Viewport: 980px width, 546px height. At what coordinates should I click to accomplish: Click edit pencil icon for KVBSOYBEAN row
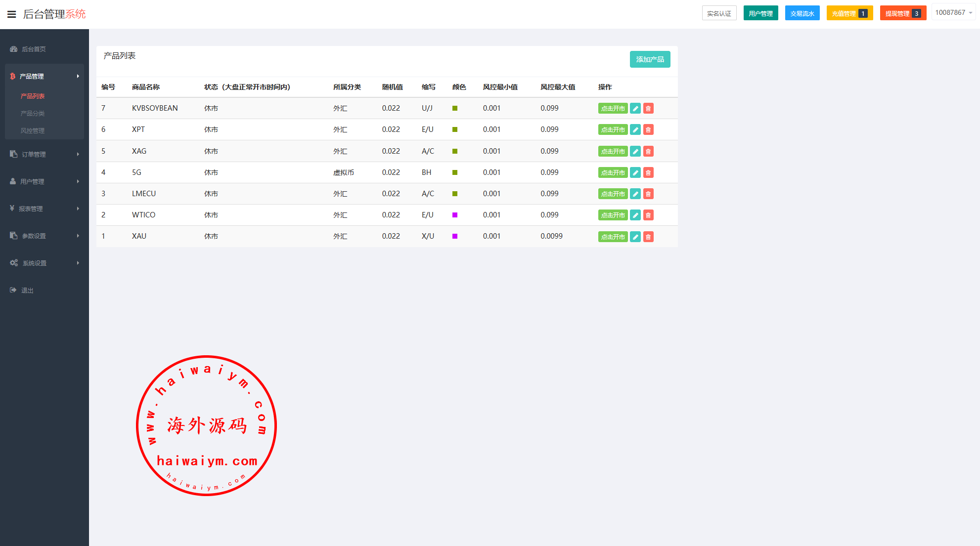[x=635, y=109]
